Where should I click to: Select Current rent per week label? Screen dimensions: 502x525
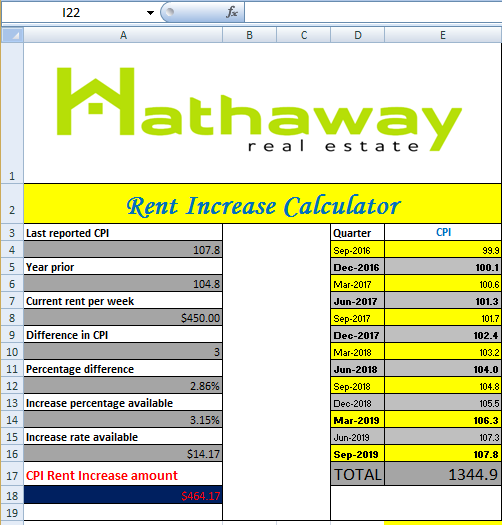pos(123,301)
